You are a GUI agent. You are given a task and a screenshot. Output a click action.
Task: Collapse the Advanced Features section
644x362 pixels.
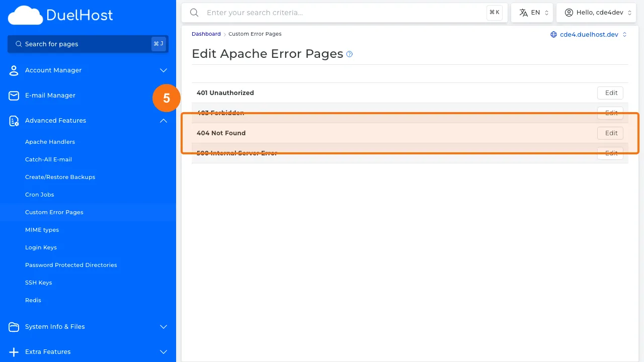(x=163, y=121)
